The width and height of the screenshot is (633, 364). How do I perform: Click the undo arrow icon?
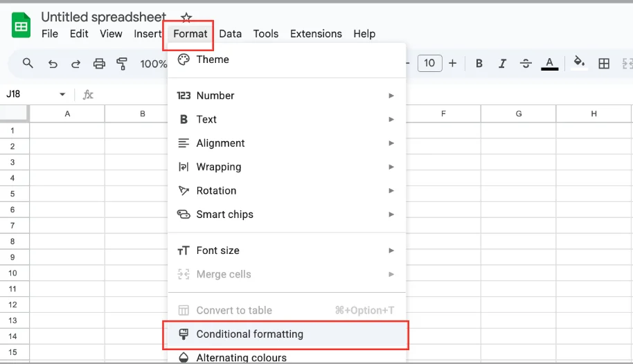[x=53, y=64]
